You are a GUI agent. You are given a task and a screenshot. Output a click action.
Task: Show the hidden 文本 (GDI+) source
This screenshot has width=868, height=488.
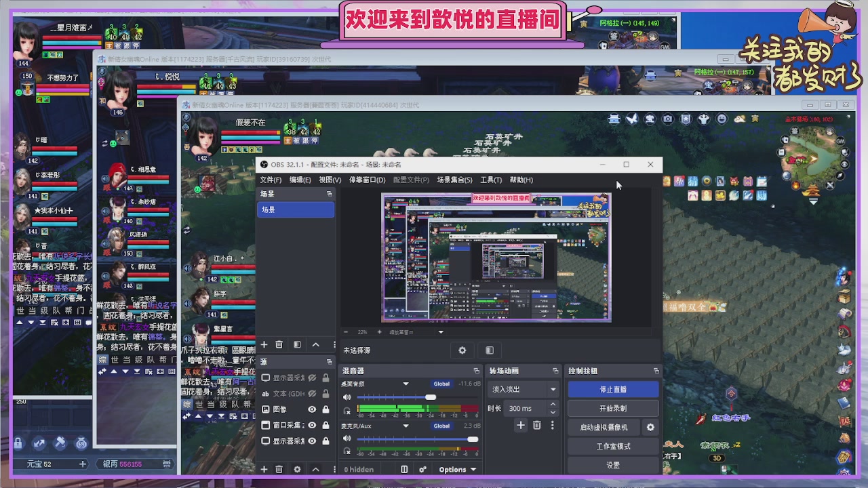(312, 394)
